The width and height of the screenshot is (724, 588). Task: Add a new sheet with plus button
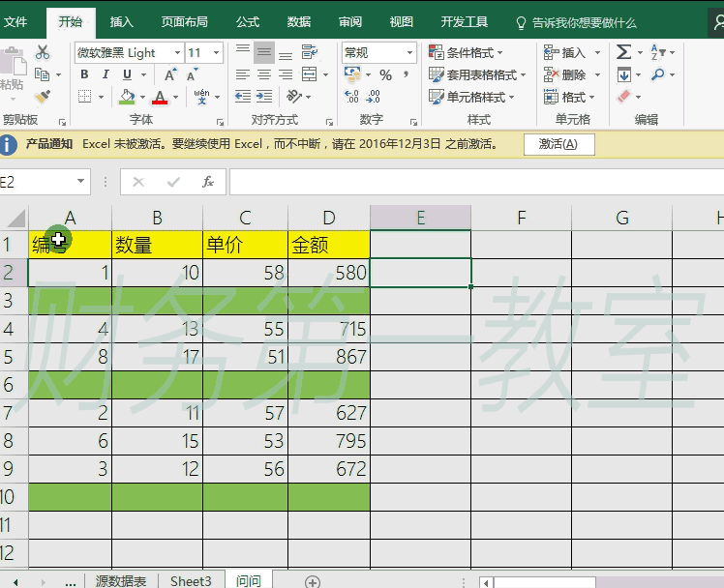click(313, 581)
